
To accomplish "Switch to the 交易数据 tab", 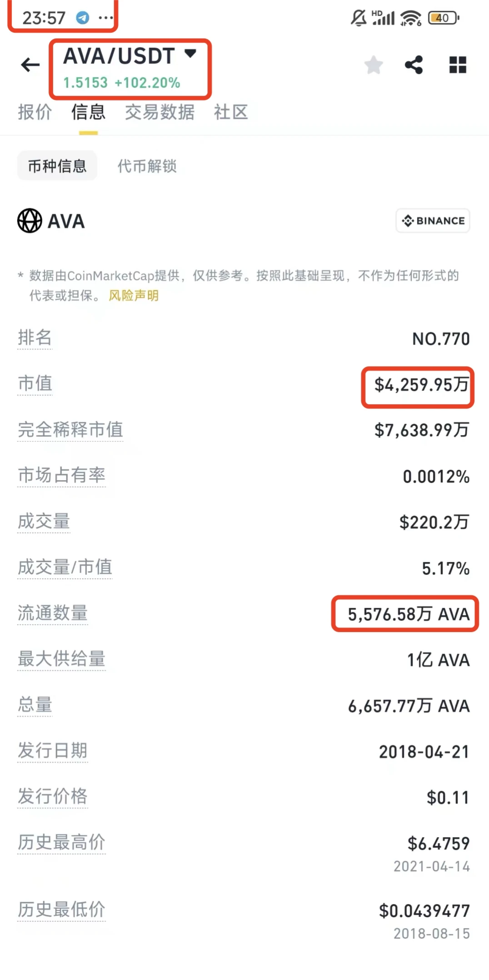I will tap(160, 112).
